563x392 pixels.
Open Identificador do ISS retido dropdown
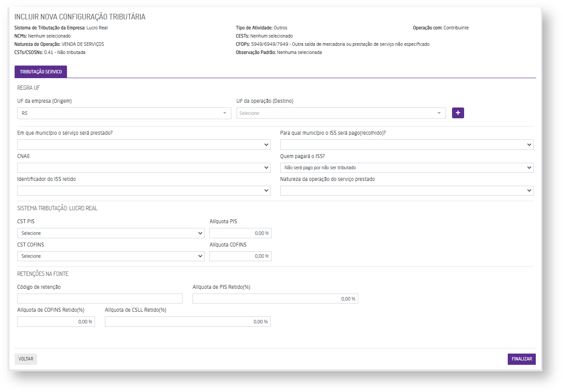tap(144, 190)
